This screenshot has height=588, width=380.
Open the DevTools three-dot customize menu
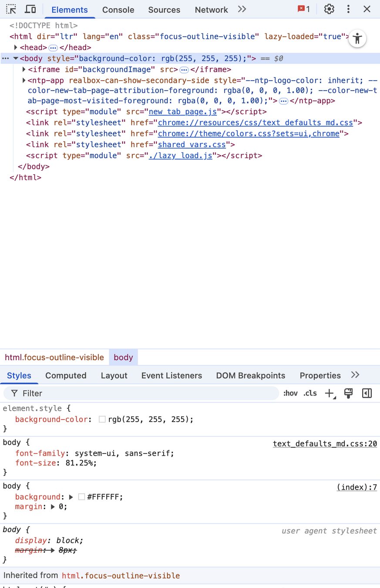point(348,9)
